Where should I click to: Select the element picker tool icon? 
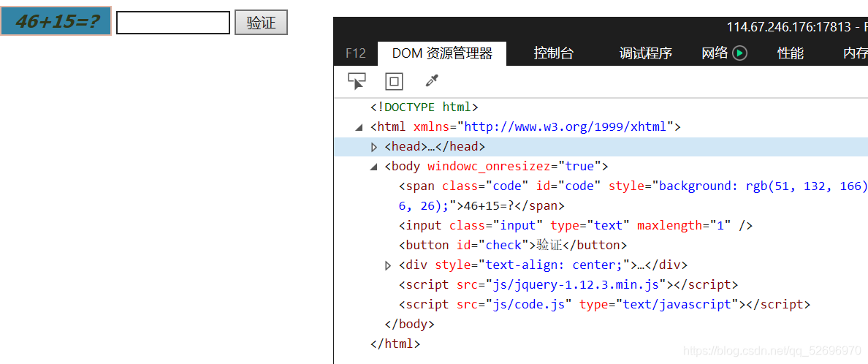357,81
